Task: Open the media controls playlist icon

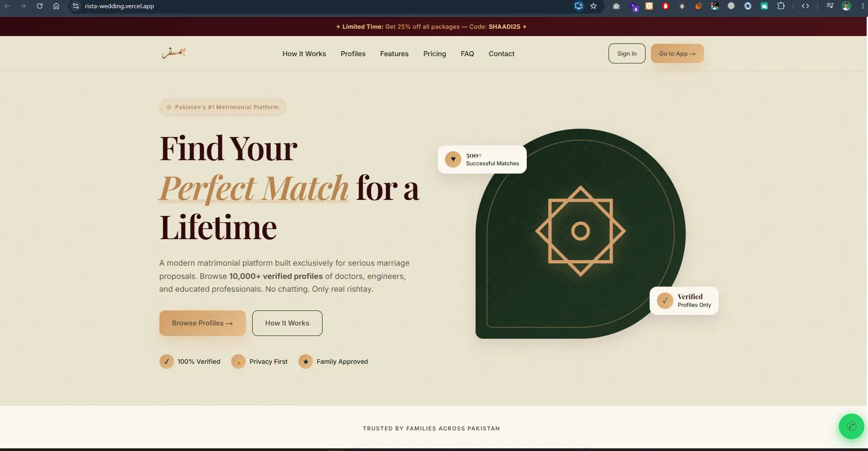Action: (830, 6)
